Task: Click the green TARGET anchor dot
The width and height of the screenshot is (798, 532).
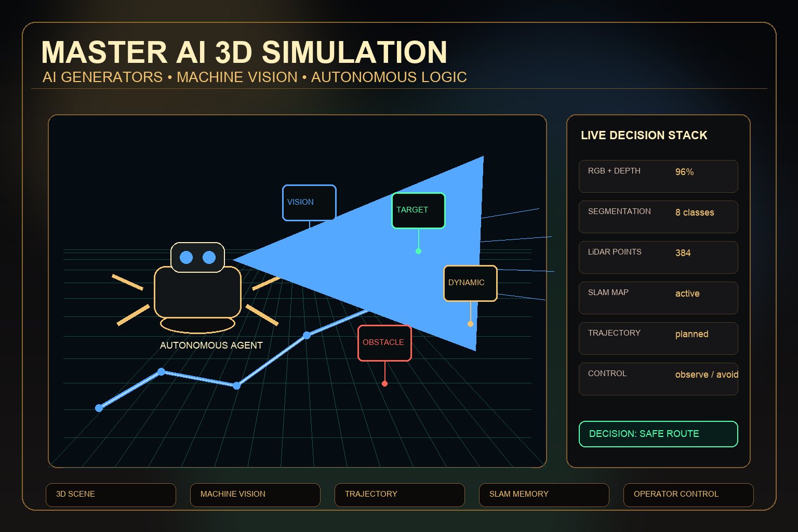Action: (x=418, y=251)
